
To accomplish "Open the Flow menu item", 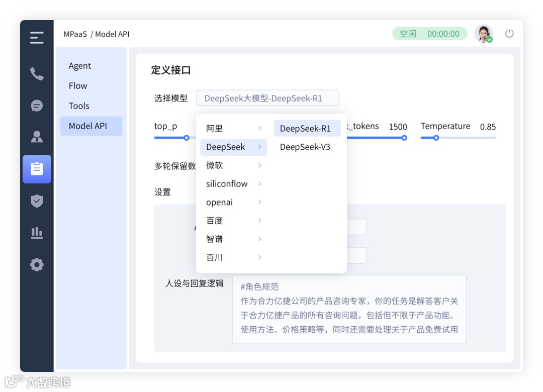I will click(x=78, y=86).
